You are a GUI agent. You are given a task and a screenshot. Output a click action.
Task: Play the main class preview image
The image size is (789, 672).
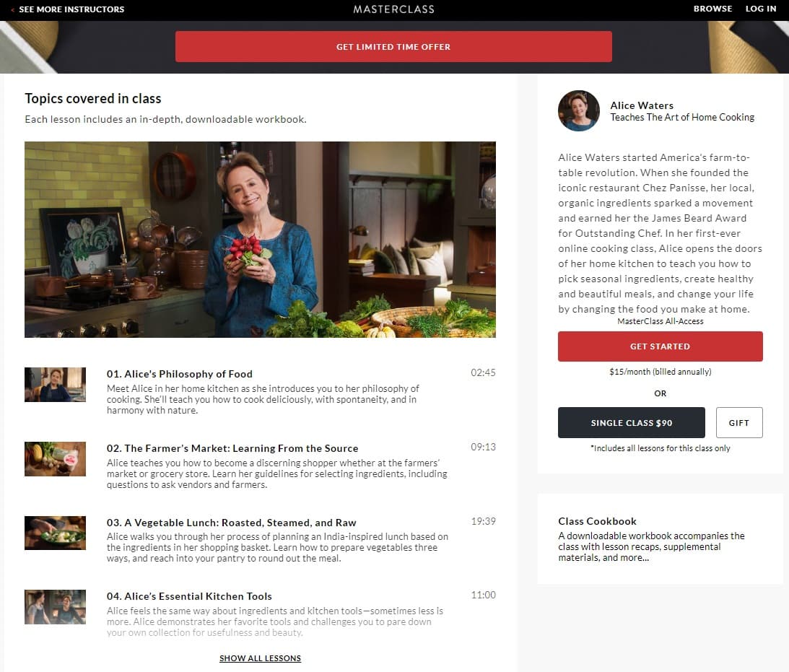pyautogui.click(x=260, y=240)
